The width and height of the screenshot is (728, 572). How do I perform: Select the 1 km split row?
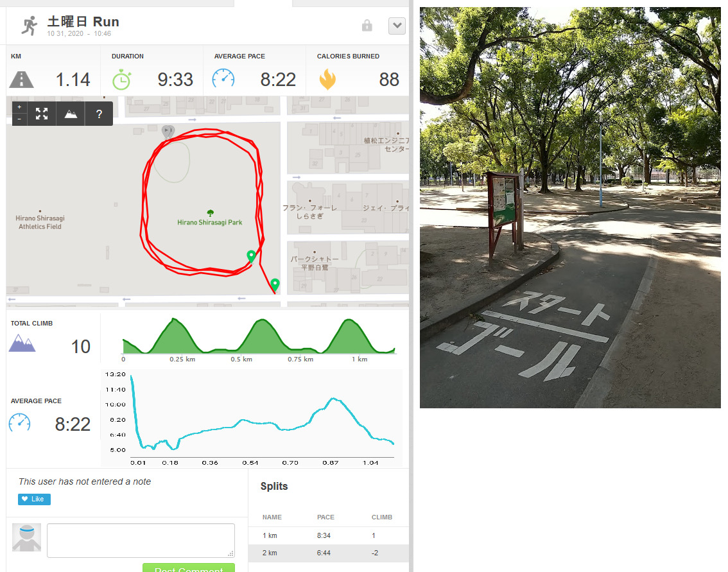pos(329,535)
